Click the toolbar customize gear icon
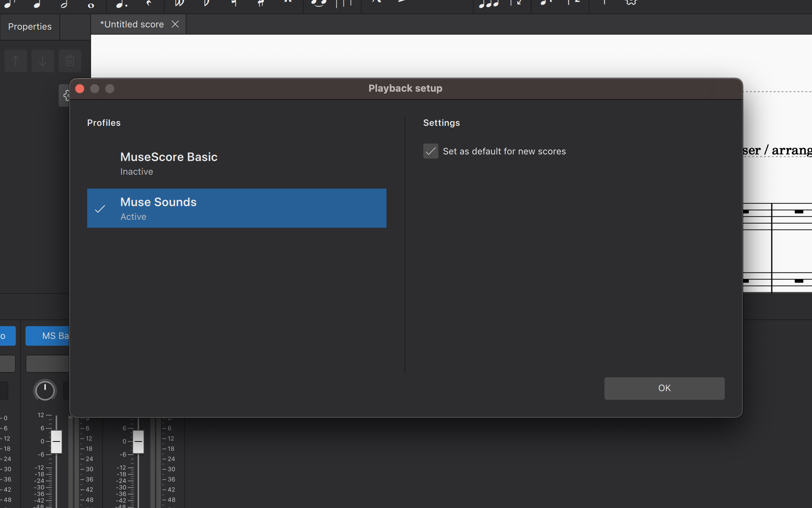The image size is (812, 508). coord(631,2)
